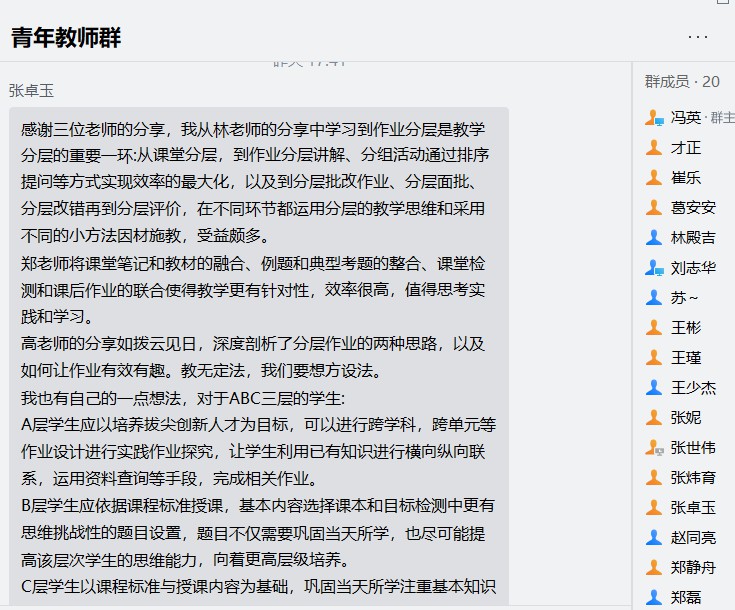Open the three-dot more options menu
Image resolution: width=735 pixels, height=610 pixels.
click(698, 37)
